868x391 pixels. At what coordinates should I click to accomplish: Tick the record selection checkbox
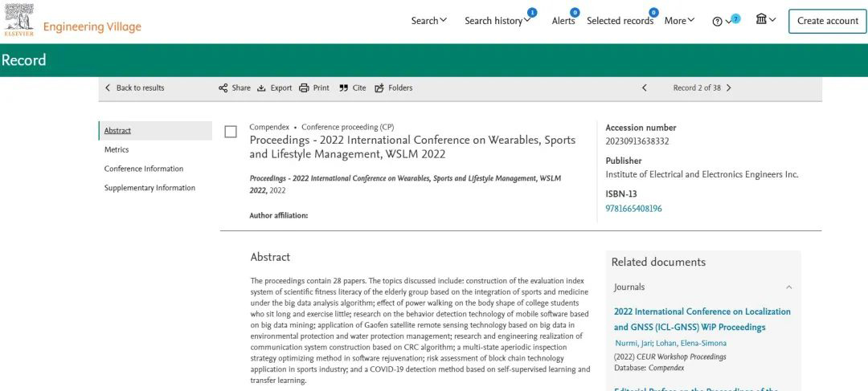click(231, 132)
